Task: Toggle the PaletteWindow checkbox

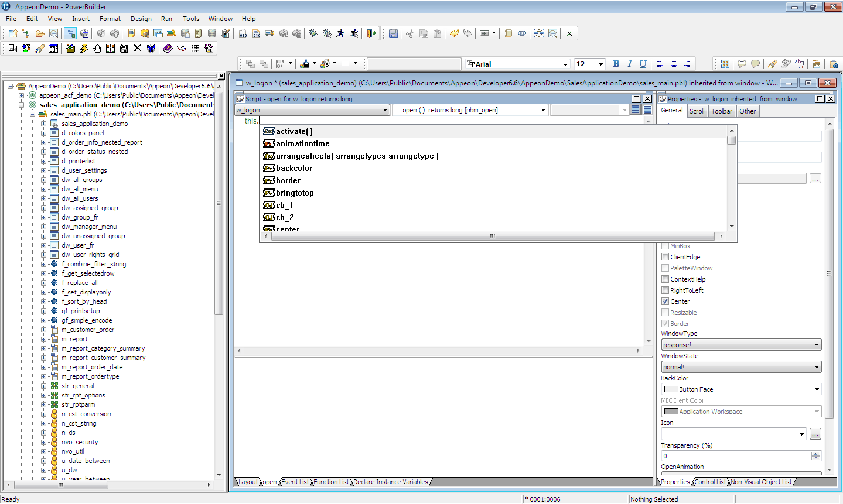Action: (x=665, y=268)
